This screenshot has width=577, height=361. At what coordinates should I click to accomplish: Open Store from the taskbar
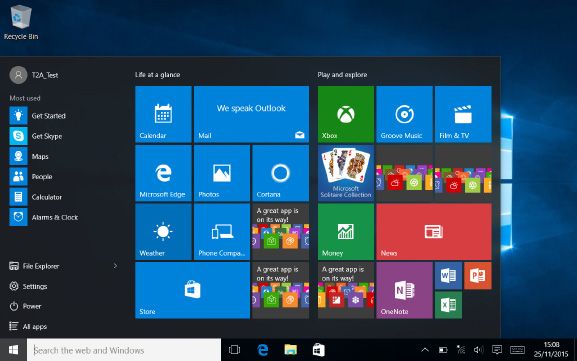point(318,350)
